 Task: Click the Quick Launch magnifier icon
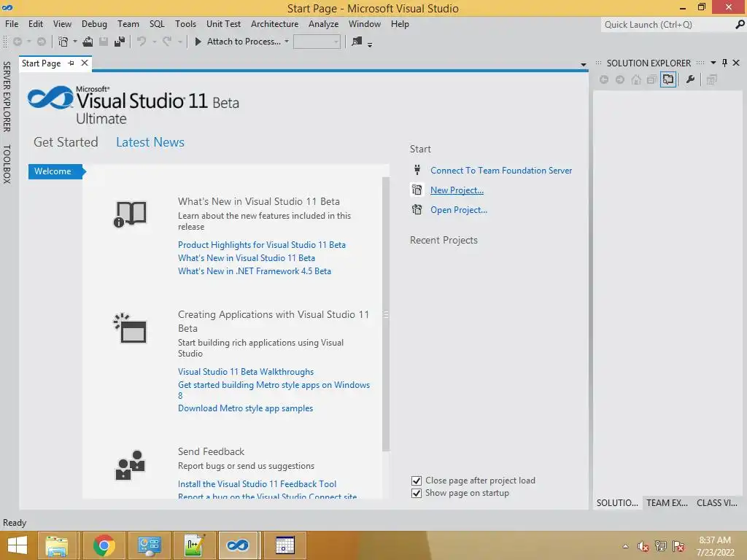(x=740, y=24)
